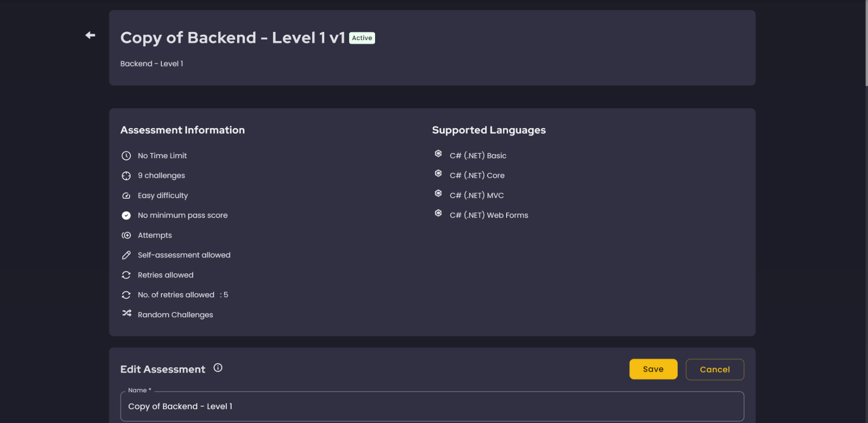Click the Easy difficulty gauge icon
This screenshot has height=423, width=868.
click(126, 196)
